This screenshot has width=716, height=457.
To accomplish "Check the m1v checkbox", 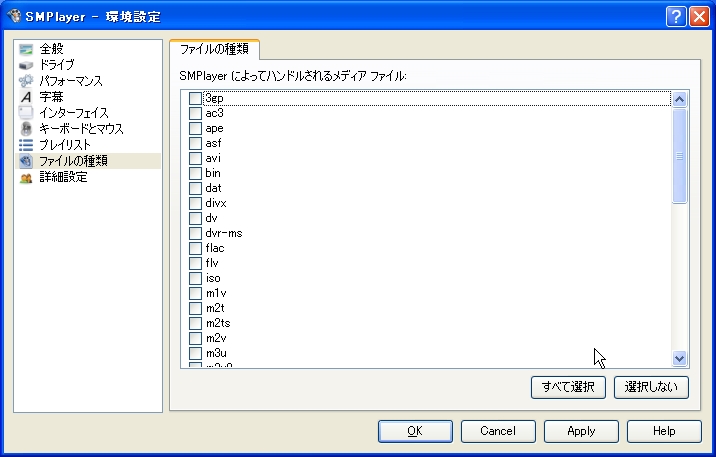I will [x=195, y=293].
